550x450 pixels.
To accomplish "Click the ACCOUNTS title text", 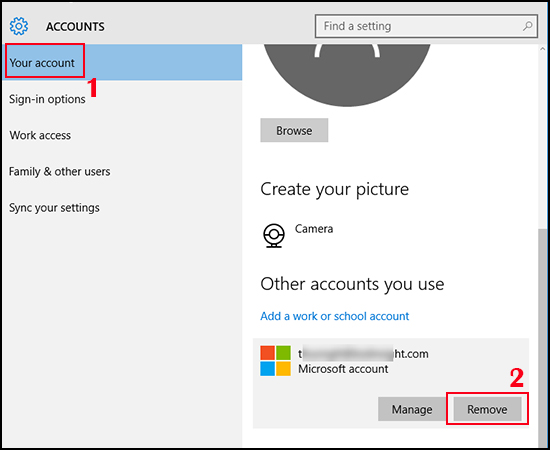I will [75, 27].
